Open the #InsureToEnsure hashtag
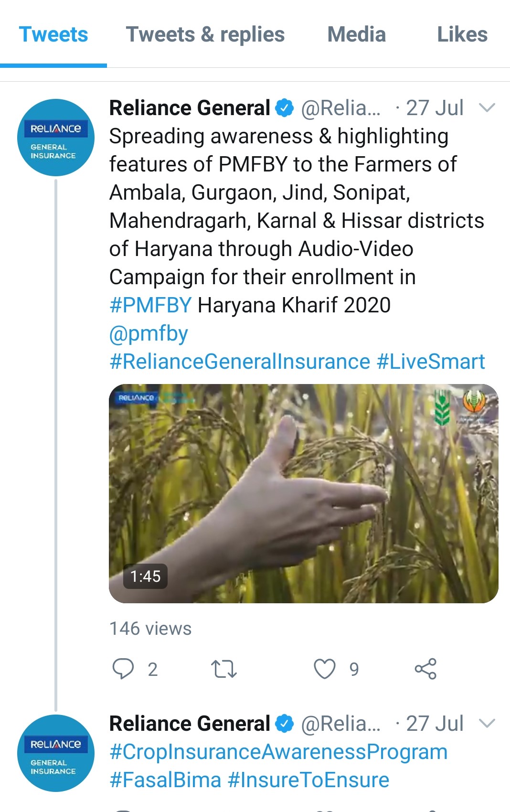The image size is (510, 812). [x=308, y=780]
